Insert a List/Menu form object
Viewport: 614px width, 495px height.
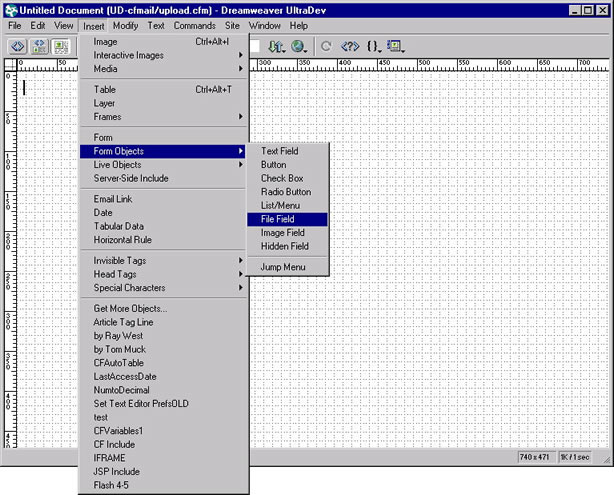click(287, 205)
